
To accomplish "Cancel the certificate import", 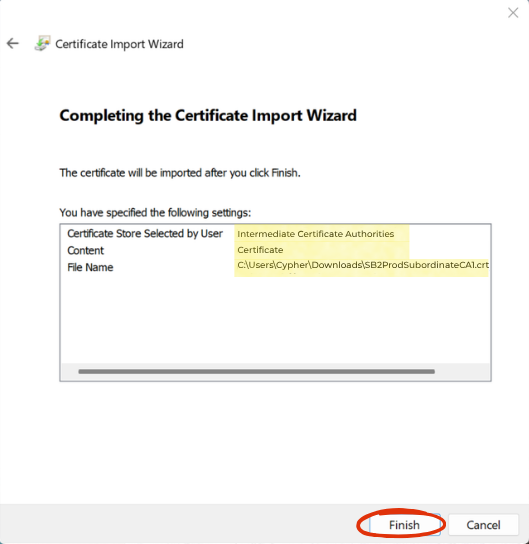I will tap(483, 525).
